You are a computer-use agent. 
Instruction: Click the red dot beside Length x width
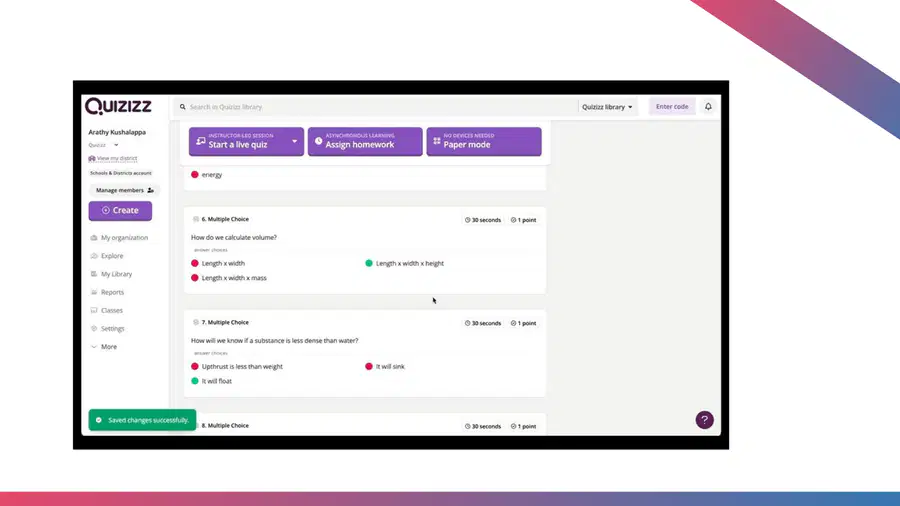[195, 263]
